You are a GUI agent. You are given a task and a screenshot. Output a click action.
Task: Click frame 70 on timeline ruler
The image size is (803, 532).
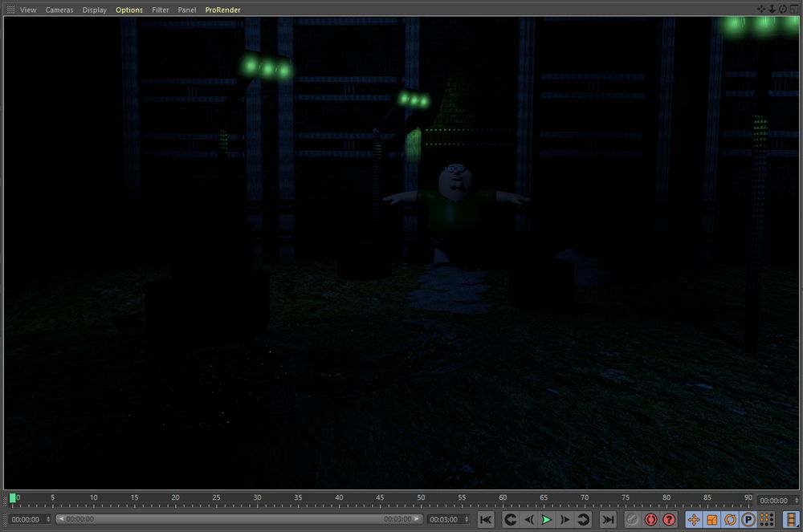tap(585, 499)
